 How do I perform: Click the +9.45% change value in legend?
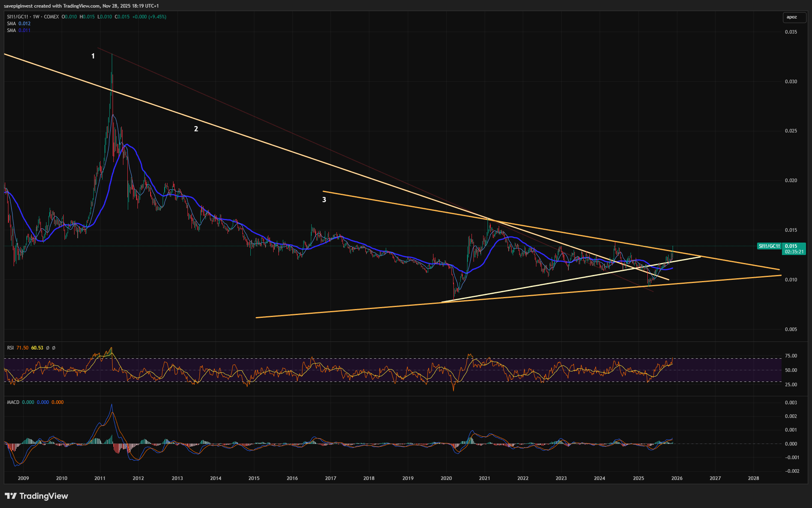(x=158, y=17)
